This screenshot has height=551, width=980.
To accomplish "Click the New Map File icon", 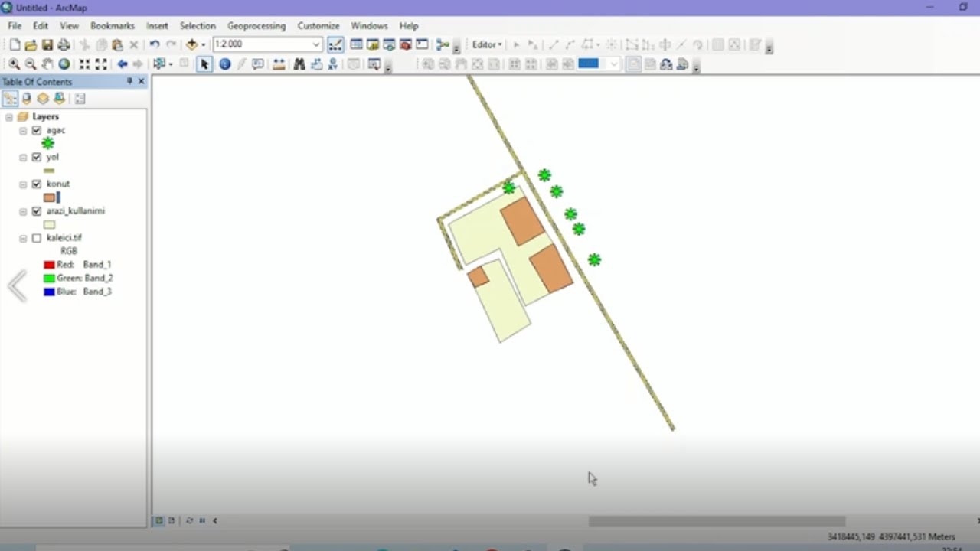I will [x=15, y=45].
